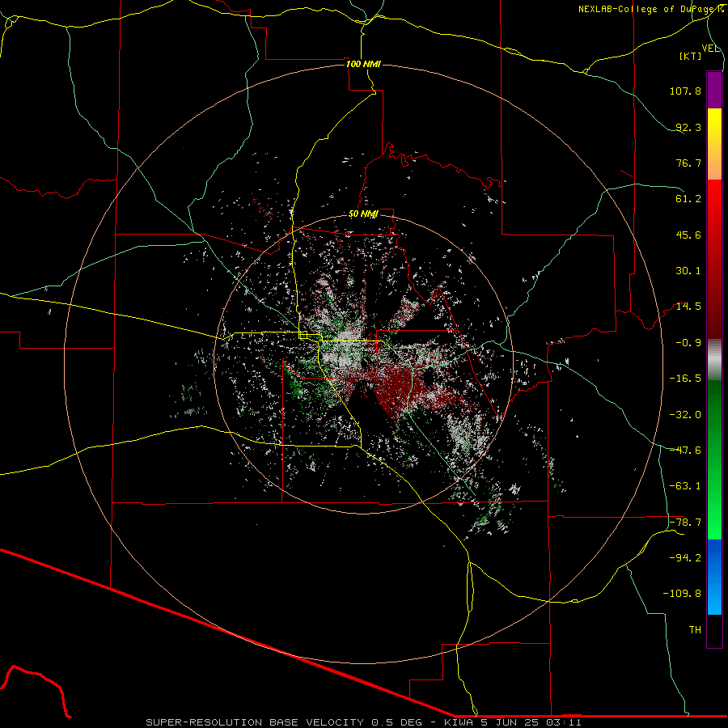
Task: Click the Super-Resolution Base Velocity caption text
Action: (363, 722)
